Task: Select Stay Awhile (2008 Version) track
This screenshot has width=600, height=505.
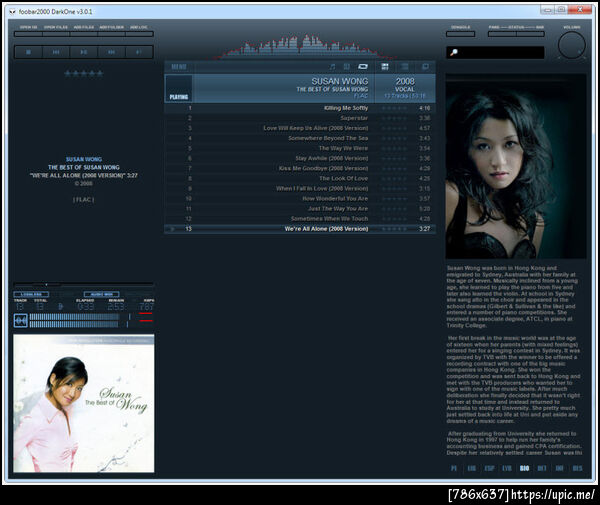Action: click(x=300, y=158)
